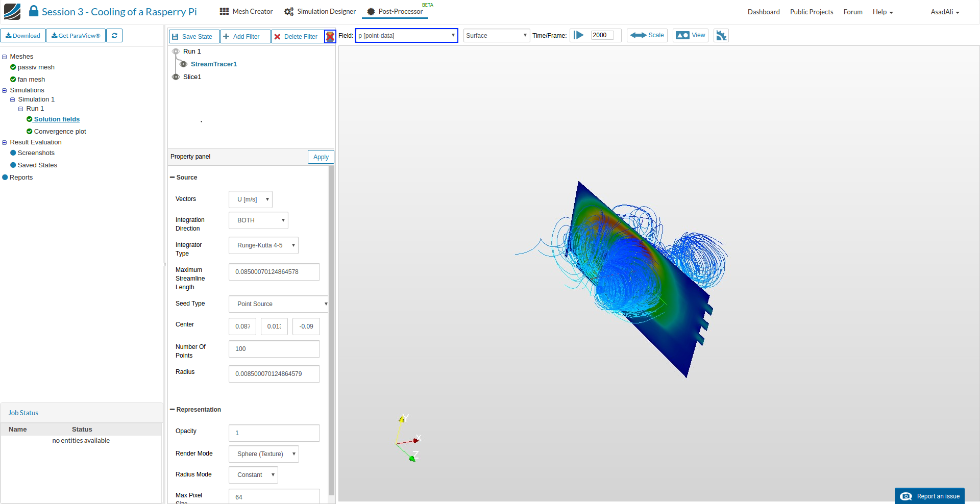Collapse the Source section

pyautogui.click(x=173, y=178)
